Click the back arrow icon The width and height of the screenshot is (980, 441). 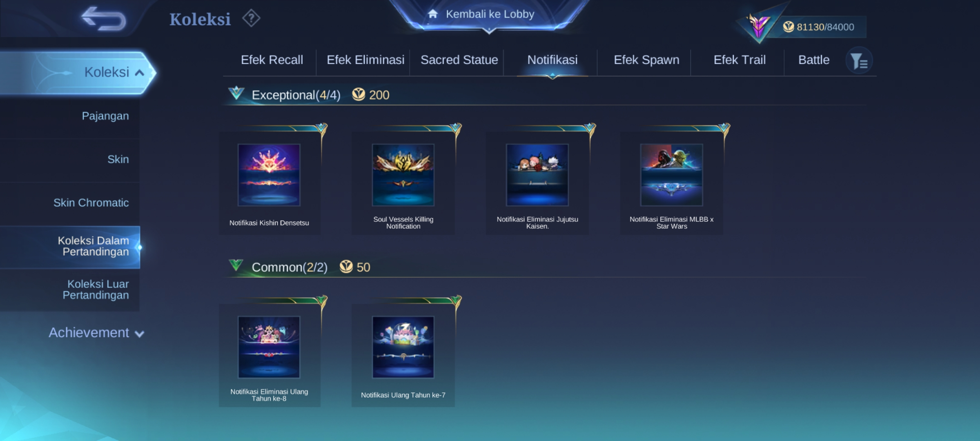click(104, 19)
